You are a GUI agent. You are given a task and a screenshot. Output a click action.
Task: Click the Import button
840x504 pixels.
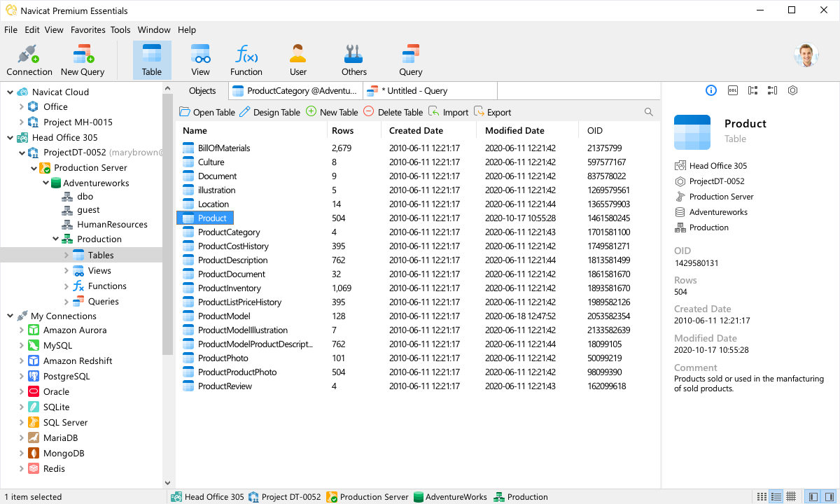448,112
